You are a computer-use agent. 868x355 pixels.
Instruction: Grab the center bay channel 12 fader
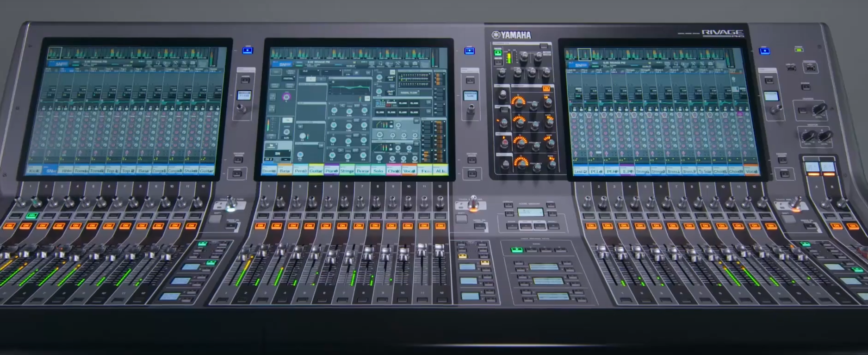tap(439, 250)
